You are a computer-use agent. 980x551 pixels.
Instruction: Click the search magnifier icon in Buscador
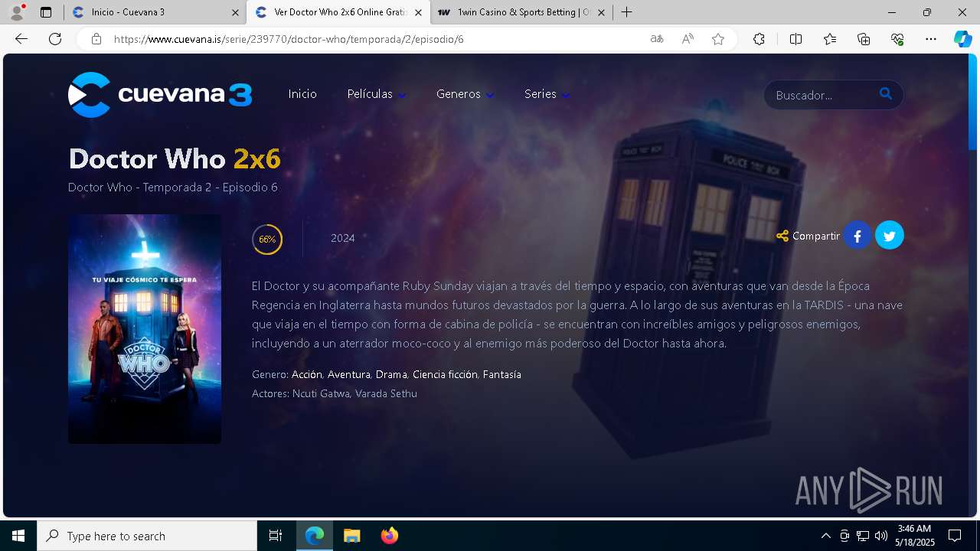point(886,94)
